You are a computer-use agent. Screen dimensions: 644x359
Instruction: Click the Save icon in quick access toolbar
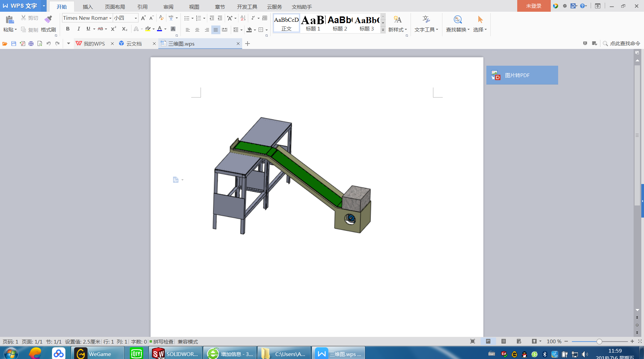tap(14, 44)
